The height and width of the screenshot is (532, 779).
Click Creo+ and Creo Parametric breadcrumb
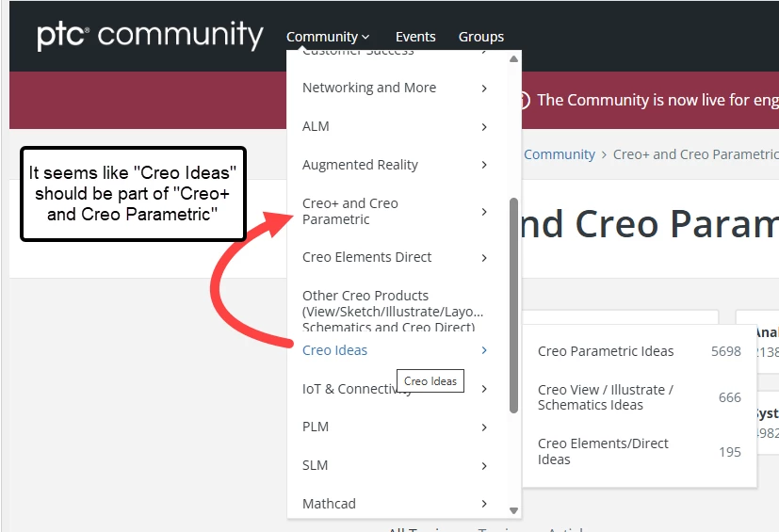click(695, 154)
